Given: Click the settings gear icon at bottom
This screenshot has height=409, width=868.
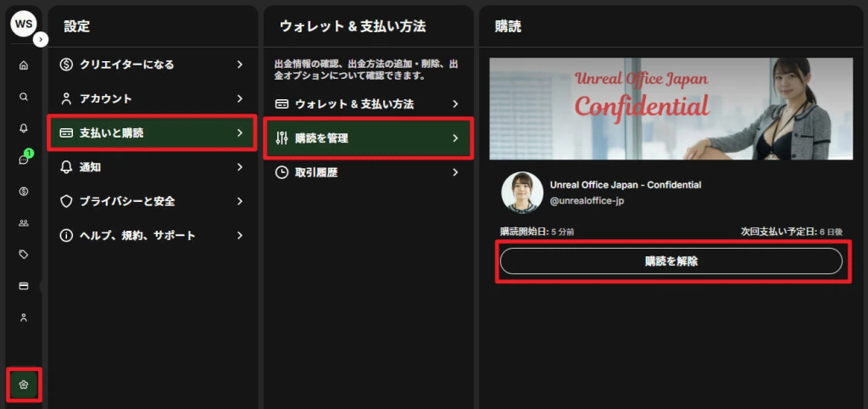Looking at the screenshot, I should coord(24,384).
